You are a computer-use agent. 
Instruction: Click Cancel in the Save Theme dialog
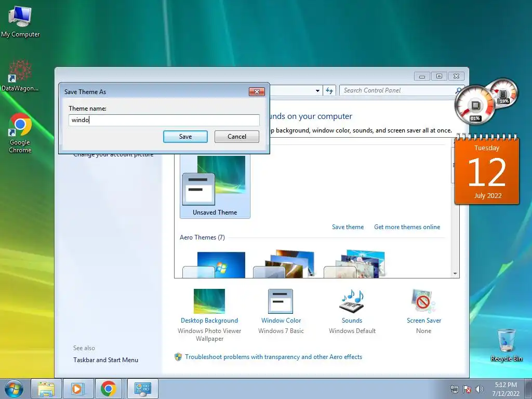[x=237, y=137]
